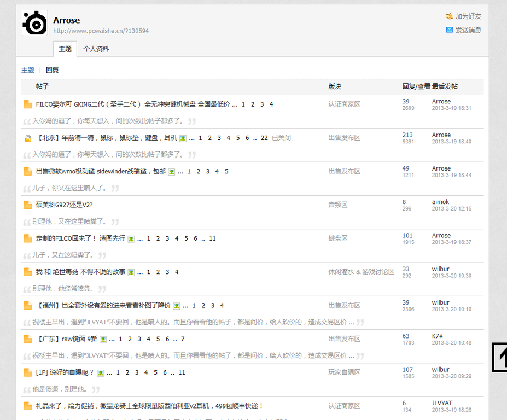Viewport: 507px width, 420px height.
Task: Go to page 22 of 【北京】年前清一清 thread
Action: pos(264,138)
